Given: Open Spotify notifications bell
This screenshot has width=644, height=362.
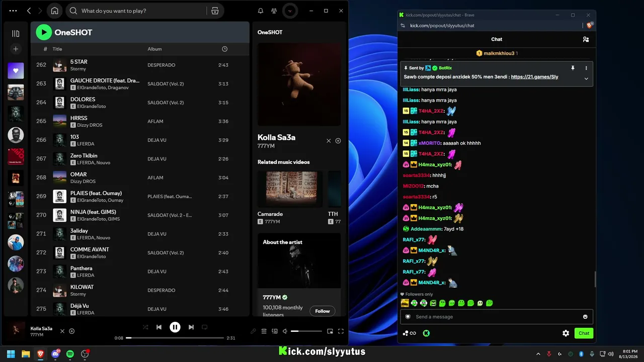Looking at the screenshot, I should tap(261, 11).
